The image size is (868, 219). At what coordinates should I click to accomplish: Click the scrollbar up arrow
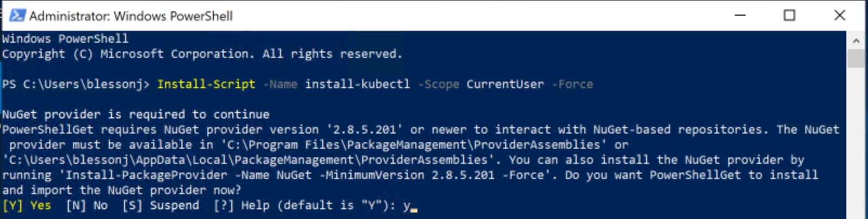pyautogui.click(x=856, y=41)
